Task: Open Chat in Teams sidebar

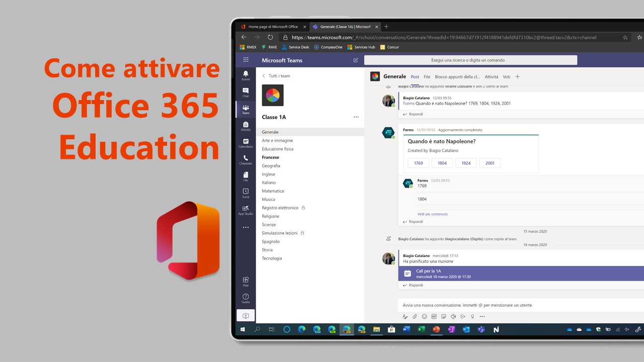Action: tap(246, 93)
